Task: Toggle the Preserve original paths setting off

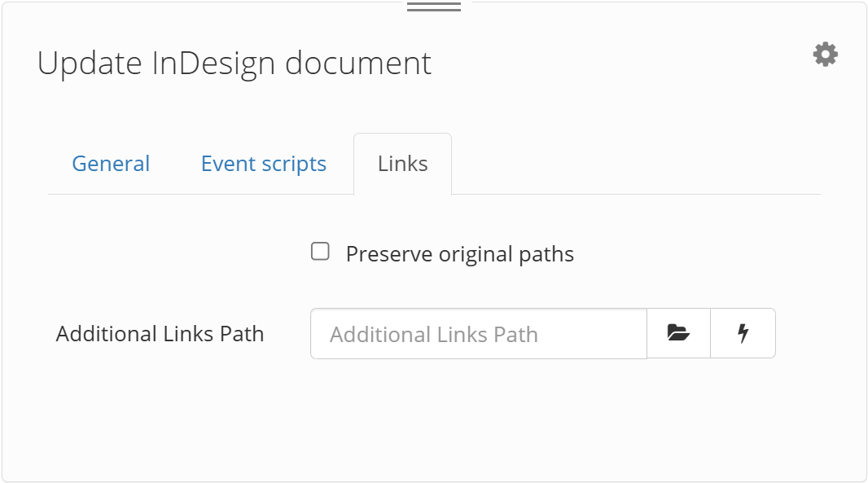Action: pyautogui.click(x=320, y=252)
